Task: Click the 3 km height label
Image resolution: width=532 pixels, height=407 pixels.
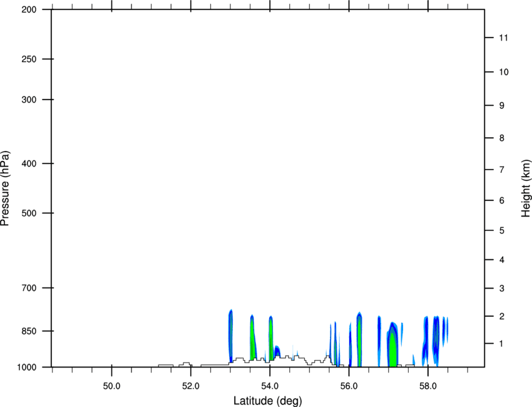Action: click(x=502, y=289)
